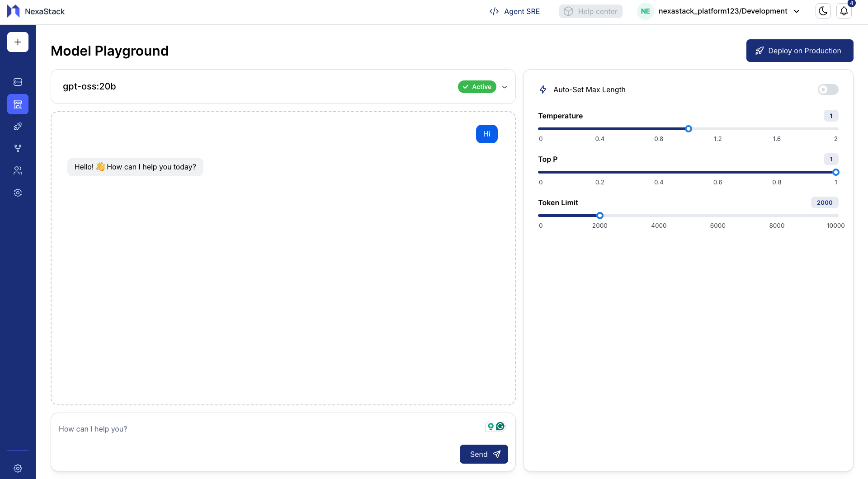Screen dimensions: 868x479
Task: Open the notifications bell
Action: (x=844, y=11)
